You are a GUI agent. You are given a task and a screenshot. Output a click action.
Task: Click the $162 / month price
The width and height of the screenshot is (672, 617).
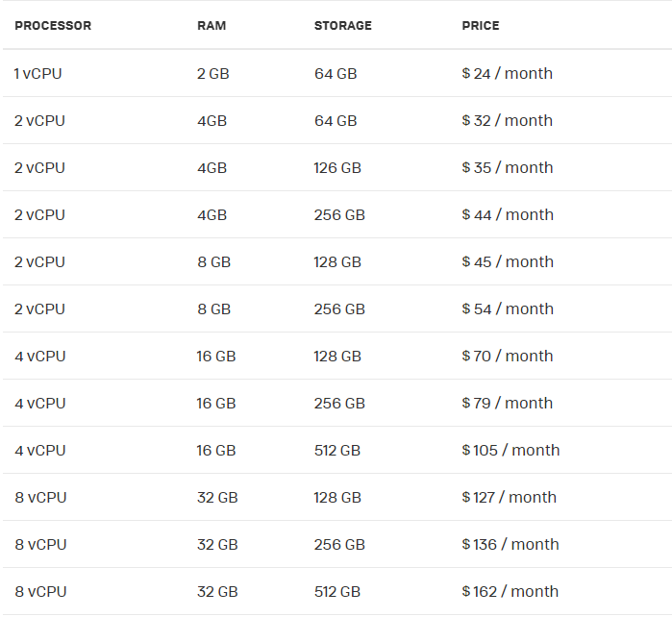(510, 591)
